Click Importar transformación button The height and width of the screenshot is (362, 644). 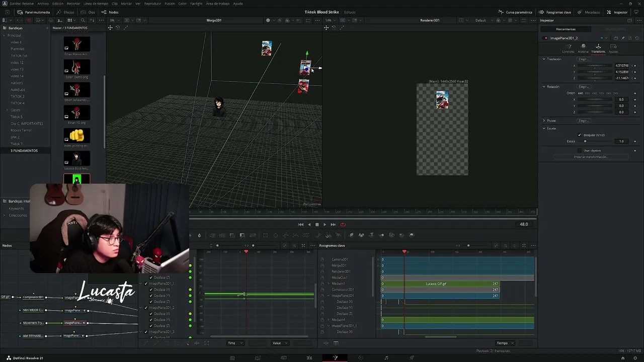[x=591, y=157]
